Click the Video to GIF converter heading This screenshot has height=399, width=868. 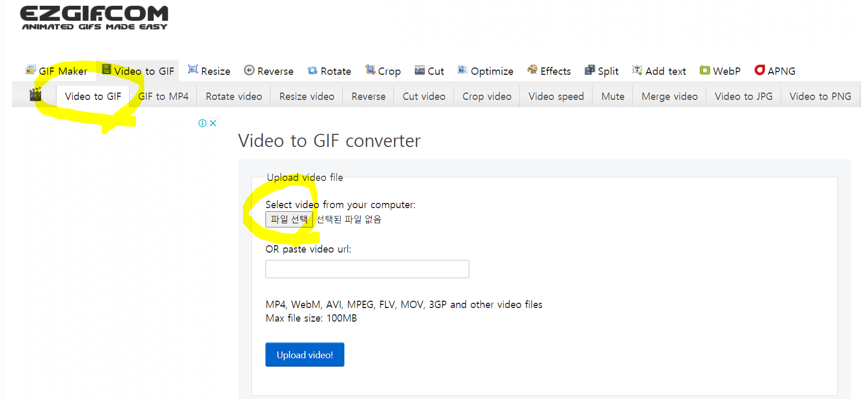click(329, 141)
